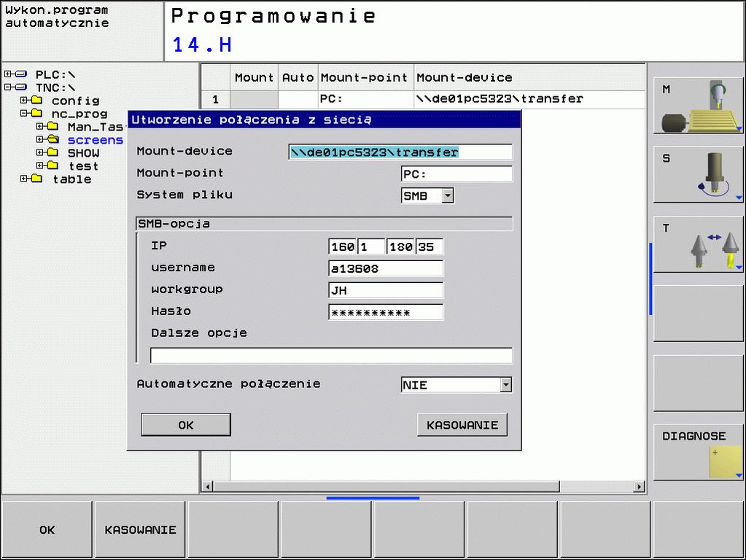Click the test folder icon
Screen dimensions: 746x560
[53, 166]
